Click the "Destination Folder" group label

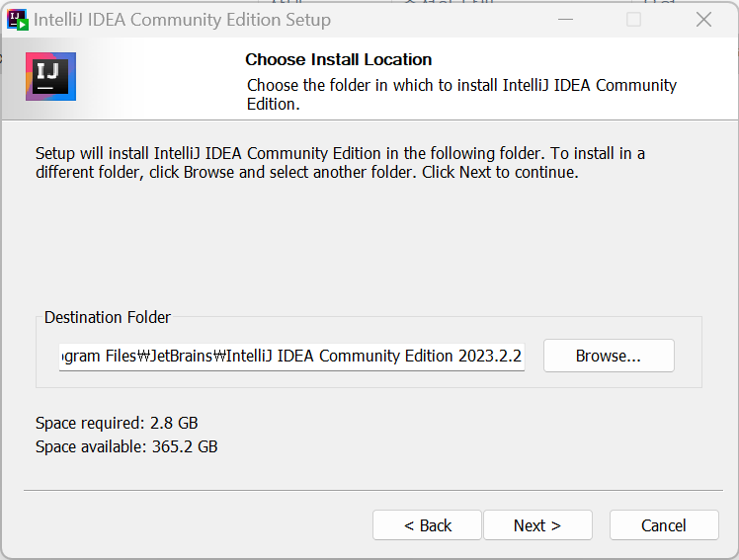[x=108, y=318]
